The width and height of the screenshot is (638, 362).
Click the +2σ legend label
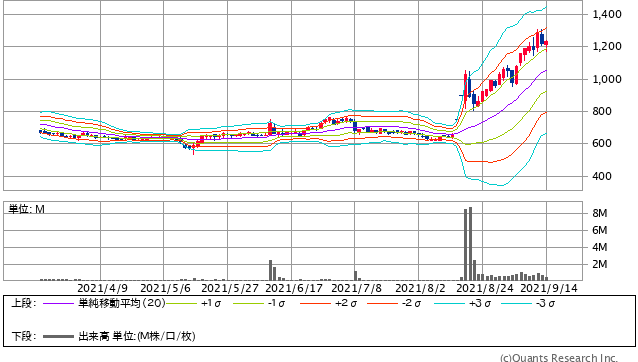345,303
